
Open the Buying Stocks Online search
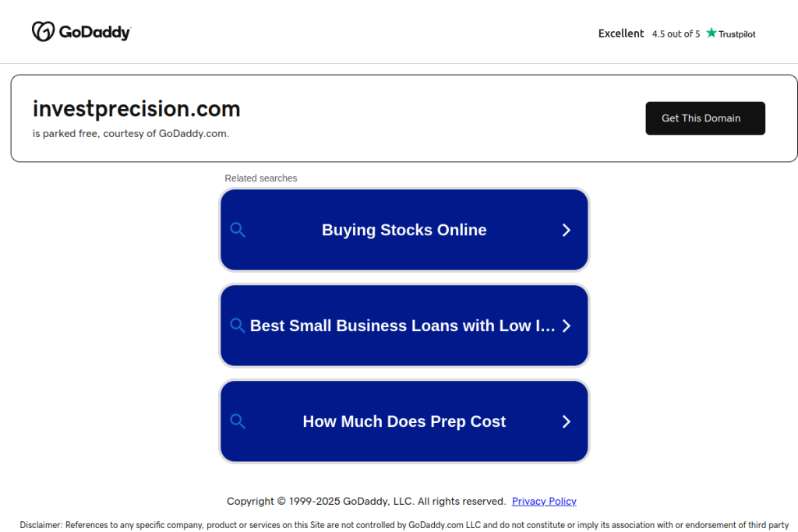[x=404, y=230]
